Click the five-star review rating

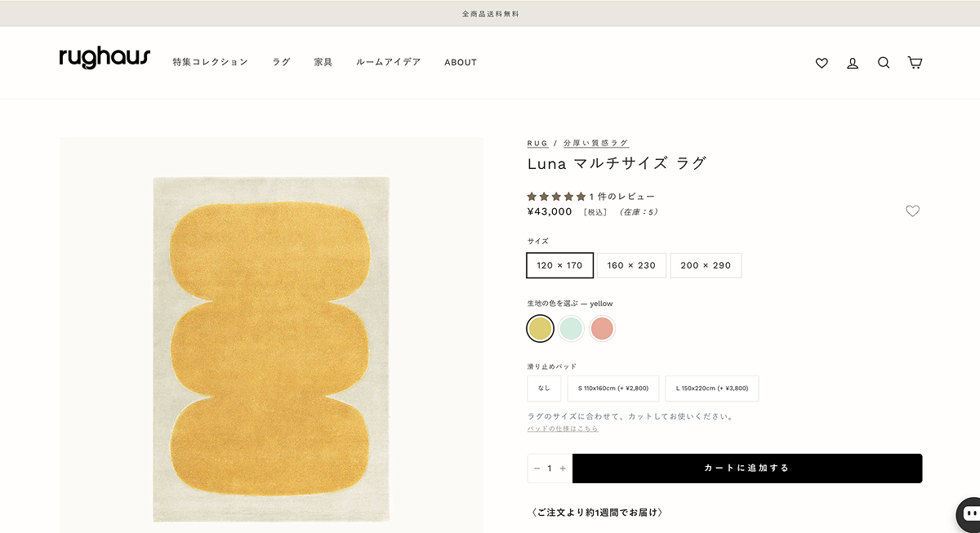tap(556, 197)
